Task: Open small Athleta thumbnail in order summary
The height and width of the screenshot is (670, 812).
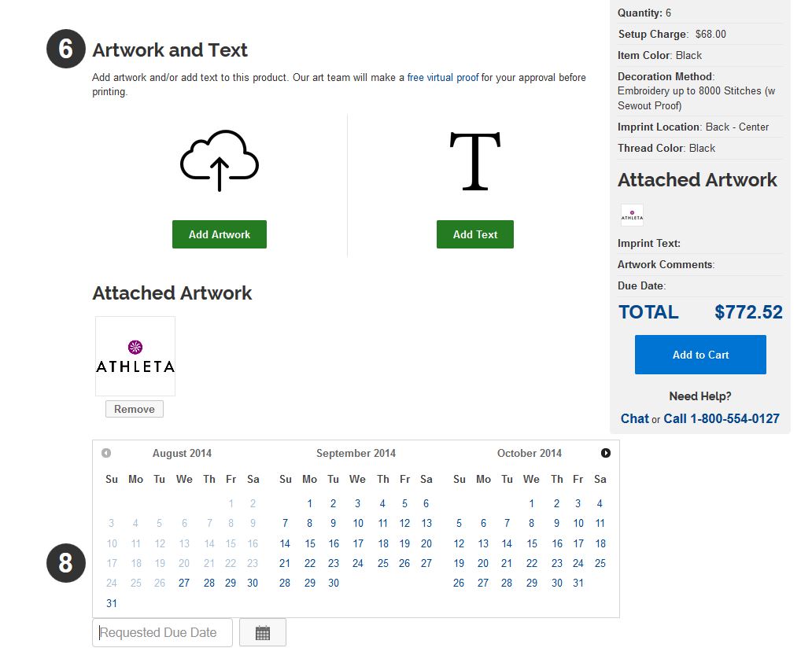Action: click(x=632, y=215)
